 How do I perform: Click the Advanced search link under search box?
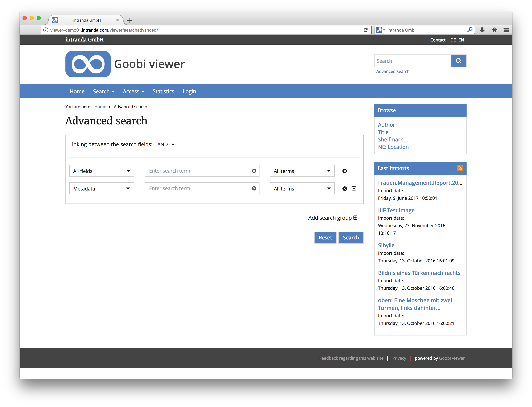[x=393, y=72]
